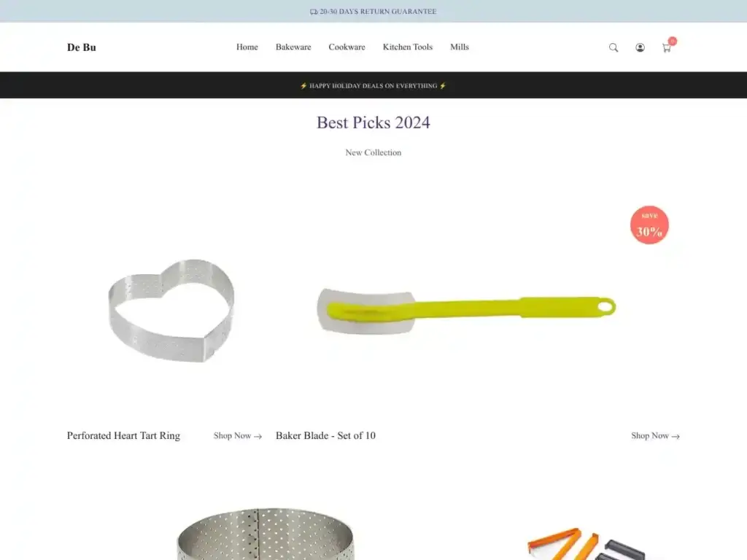Open the Bakeware menu
Image resolution: width=747 pixels, height=560 pixels.
pyautogui.click(x=293, y=47)
